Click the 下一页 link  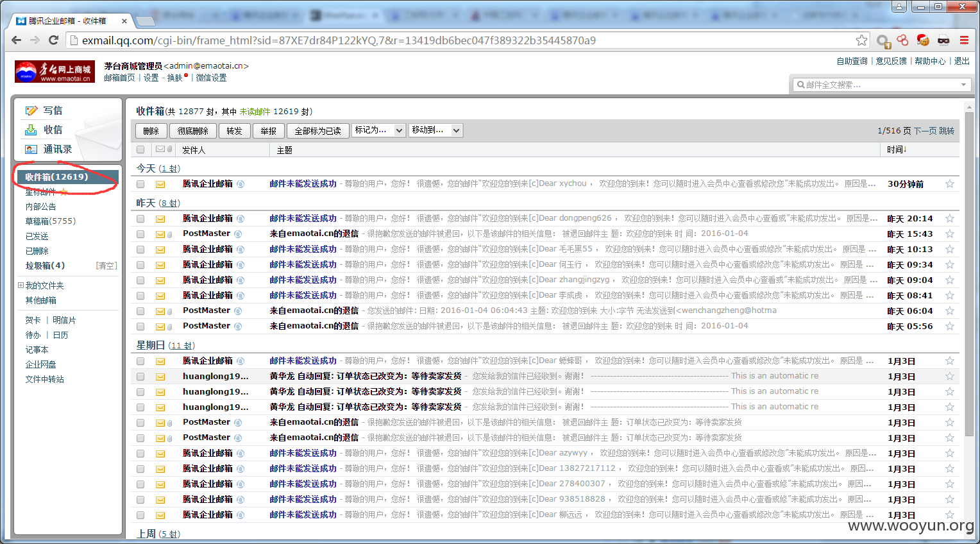925,131
